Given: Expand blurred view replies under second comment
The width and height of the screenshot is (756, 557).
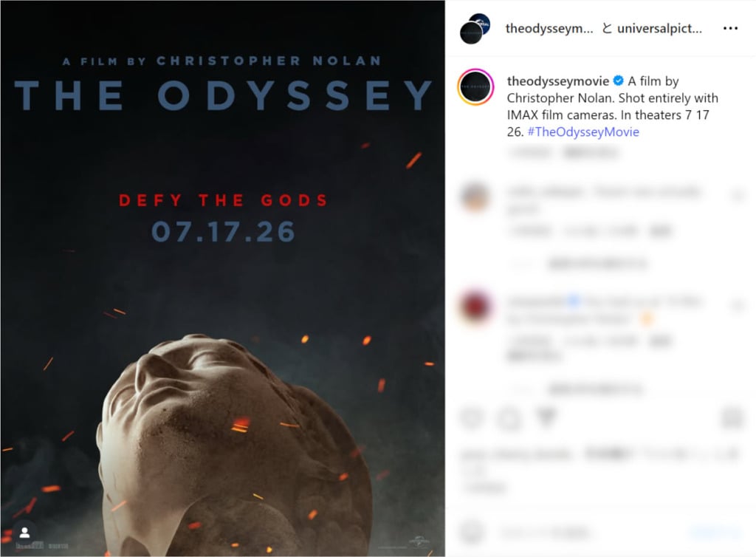Looking at the screenshot, I should point(595,389).
